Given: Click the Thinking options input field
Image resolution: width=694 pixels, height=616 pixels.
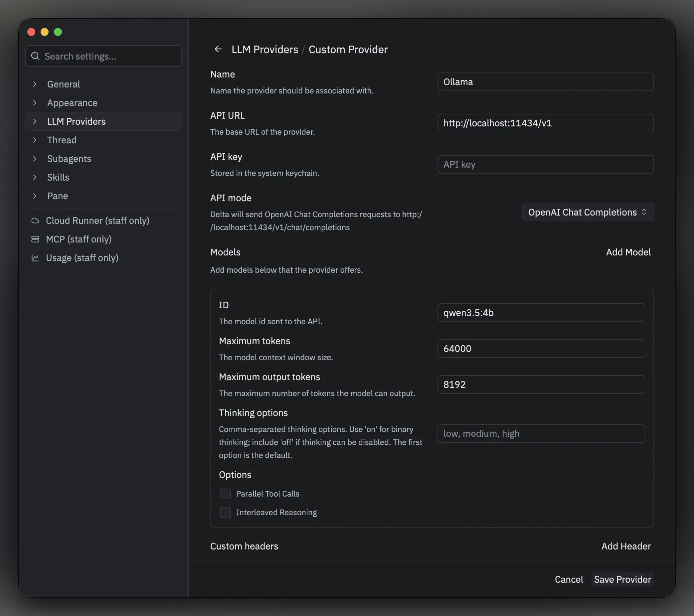Looking at the screenshot, I should [x=541, y=433].
